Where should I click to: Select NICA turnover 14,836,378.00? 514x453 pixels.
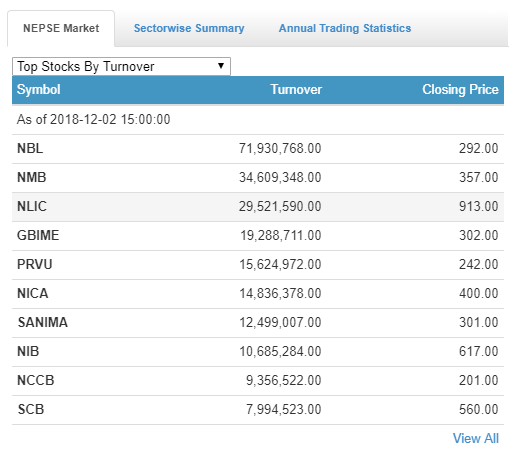click(x=280, y=293)
